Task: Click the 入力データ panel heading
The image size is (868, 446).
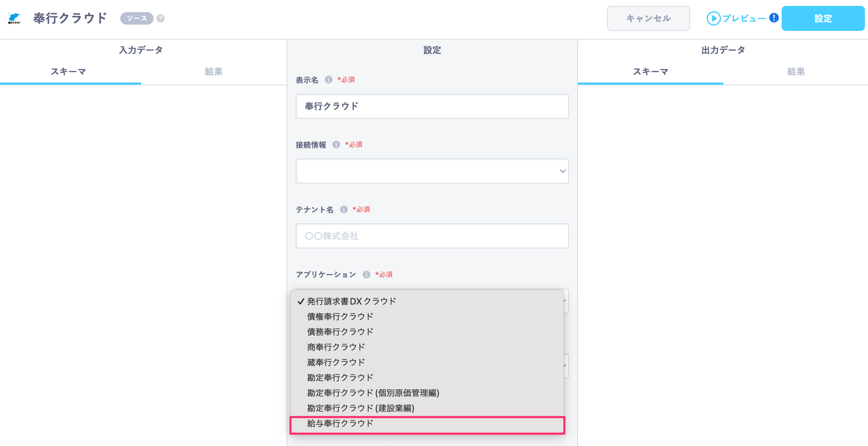Action: coord(141,50)
